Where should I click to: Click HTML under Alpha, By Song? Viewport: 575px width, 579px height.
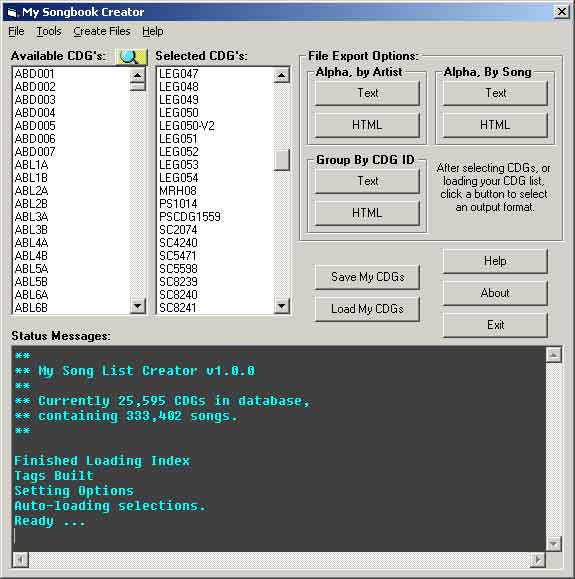tap(495, 125)
